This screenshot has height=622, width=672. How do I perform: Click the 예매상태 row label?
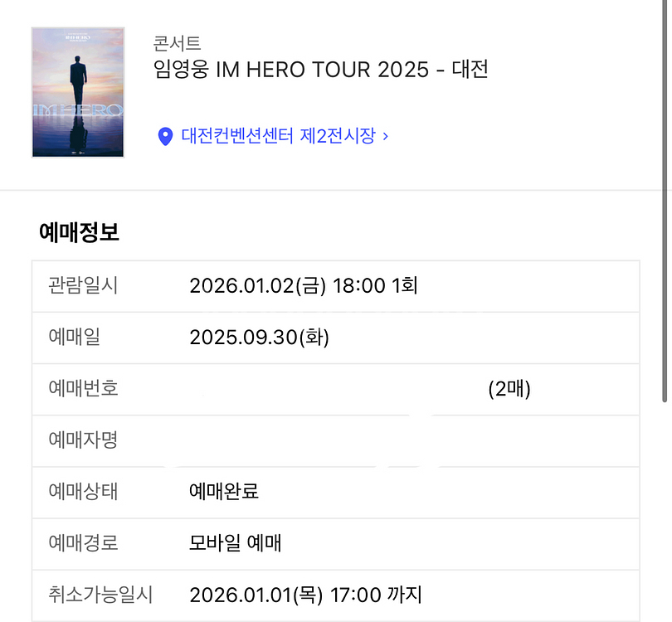pyautogui.click(x=83, y=491)
